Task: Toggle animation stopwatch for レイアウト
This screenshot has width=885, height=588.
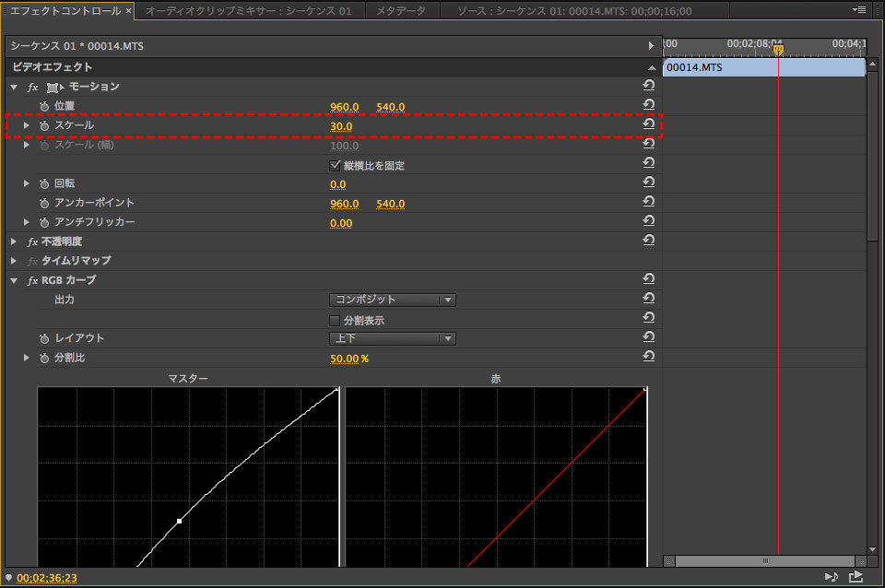Action: 44,338
